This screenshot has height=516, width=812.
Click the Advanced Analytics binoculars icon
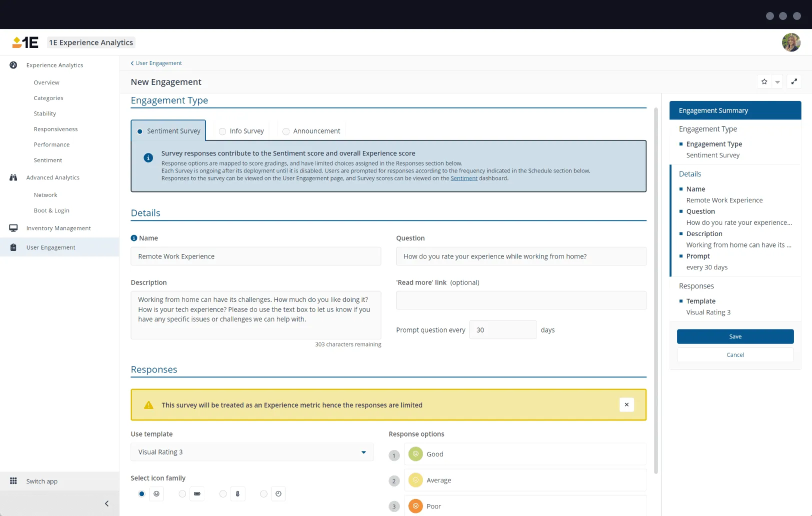[13, 177]
